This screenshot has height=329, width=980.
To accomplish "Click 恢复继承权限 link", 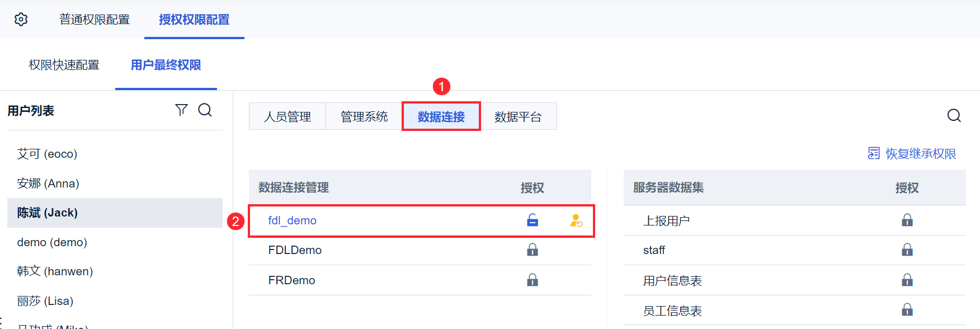I will point(920,153).
